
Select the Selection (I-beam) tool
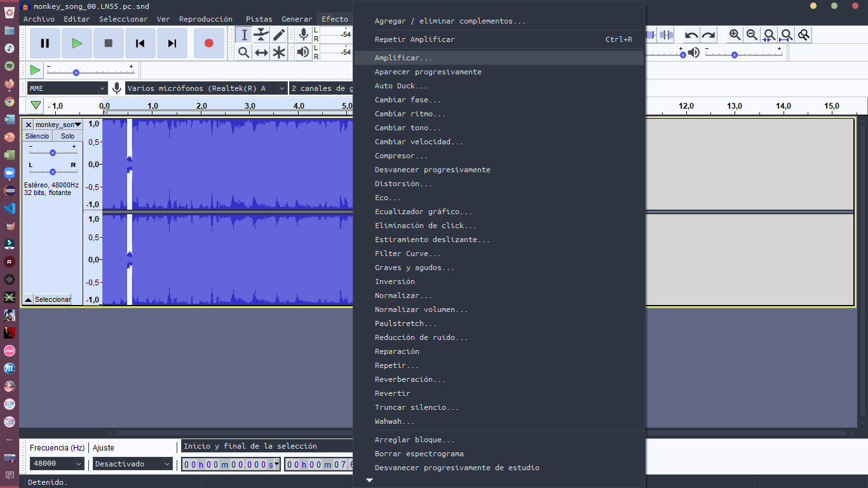(244, 35)
